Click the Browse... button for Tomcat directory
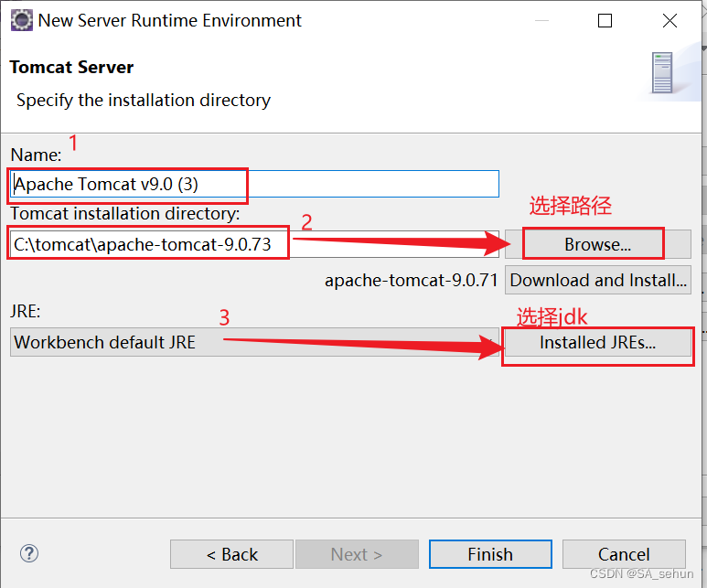 [x=597, y=244]
